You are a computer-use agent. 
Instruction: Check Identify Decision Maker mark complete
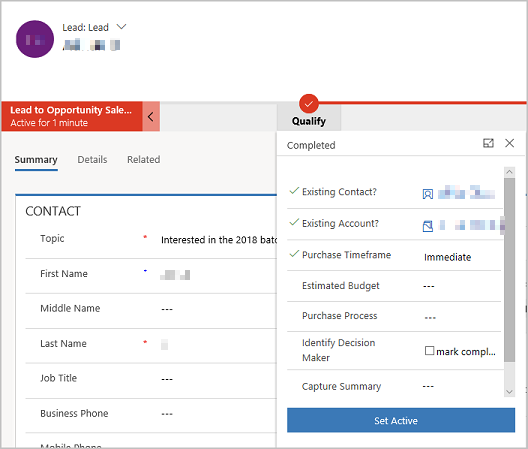tap(429, 351)
